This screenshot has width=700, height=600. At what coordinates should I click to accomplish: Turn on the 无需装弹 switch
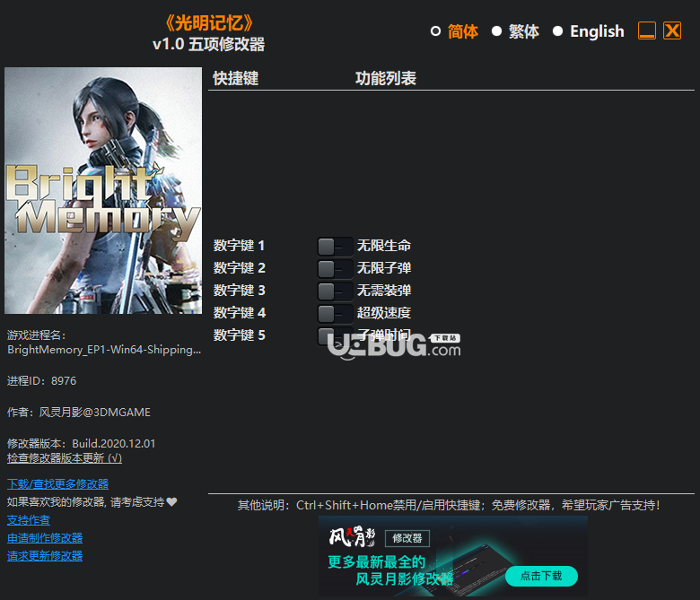(335, 291)
